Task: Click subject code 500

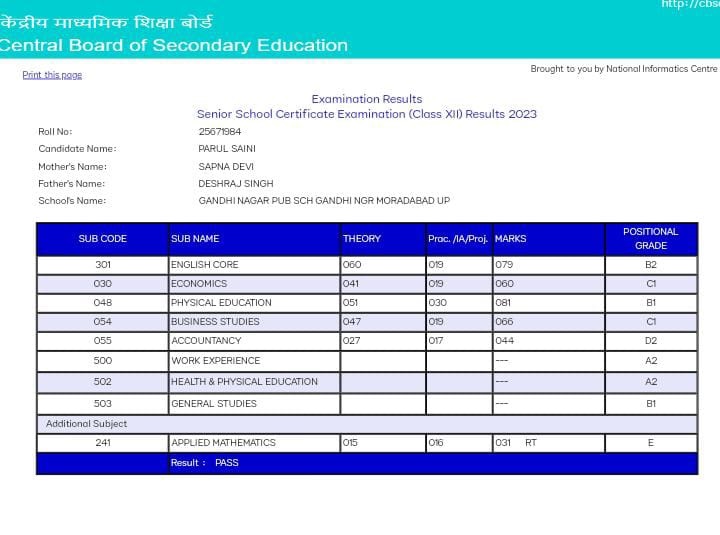Action: pos(102,360)
